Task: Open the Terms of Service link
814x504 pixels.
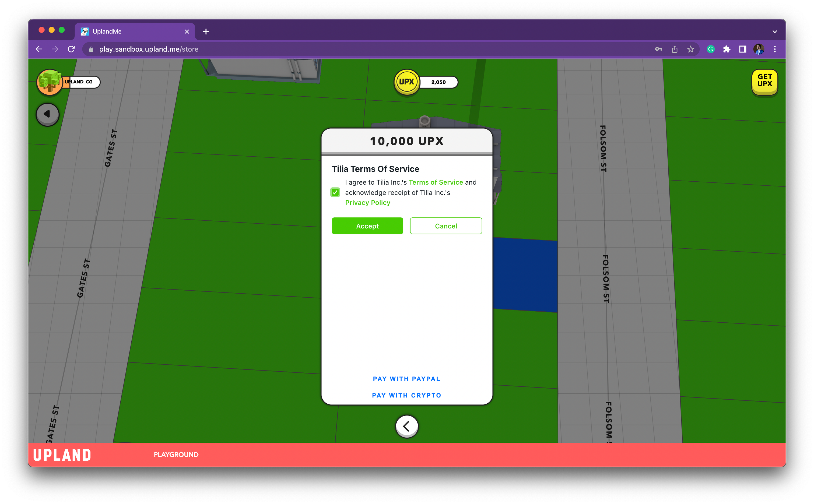Action: pyautogui.click(x=436, y=182)
